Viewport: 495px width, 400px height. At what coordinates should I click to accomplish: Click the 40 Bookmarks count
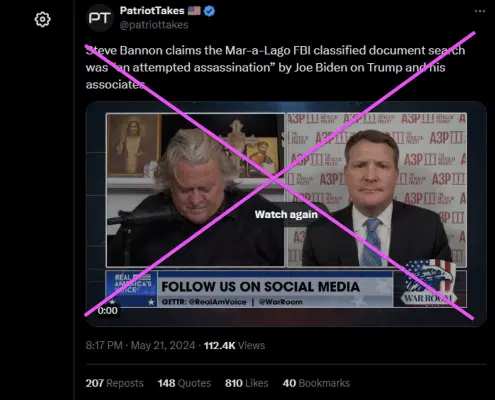coord(316,383)
